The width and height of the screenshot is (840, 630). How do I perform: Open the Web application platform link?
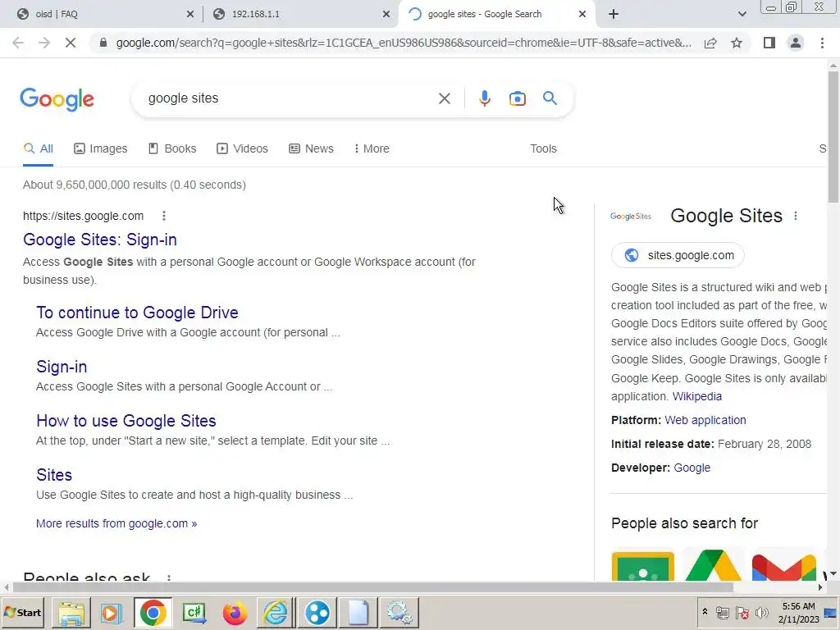pos(705,421)
